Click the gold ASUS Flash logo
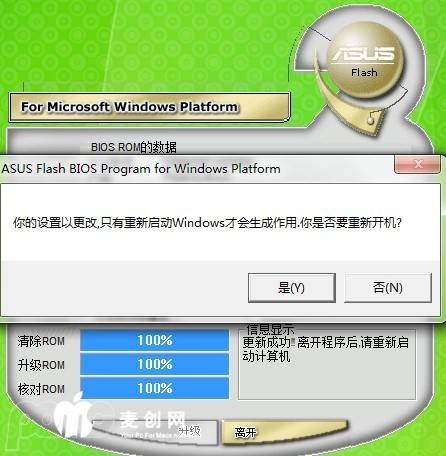 (364, 60)
